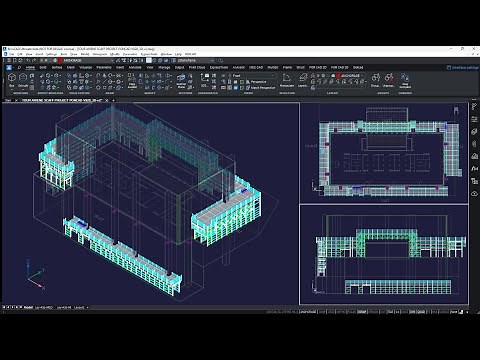Click the red layer color swatch in quick access toolbar
This screenshot has height=360, width=480.
pyautogui.click(x=60, y=60)
